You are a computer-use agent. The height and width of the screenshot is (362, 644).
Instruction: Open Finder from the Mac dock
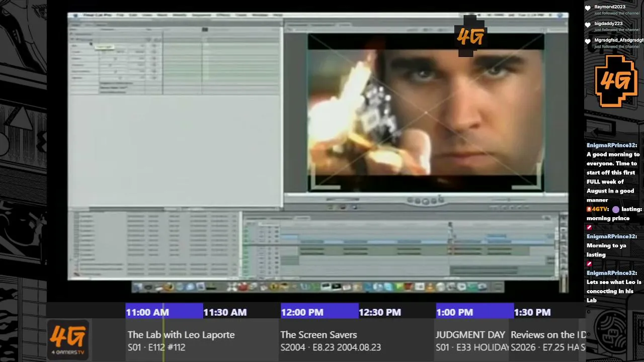point(138,287)
